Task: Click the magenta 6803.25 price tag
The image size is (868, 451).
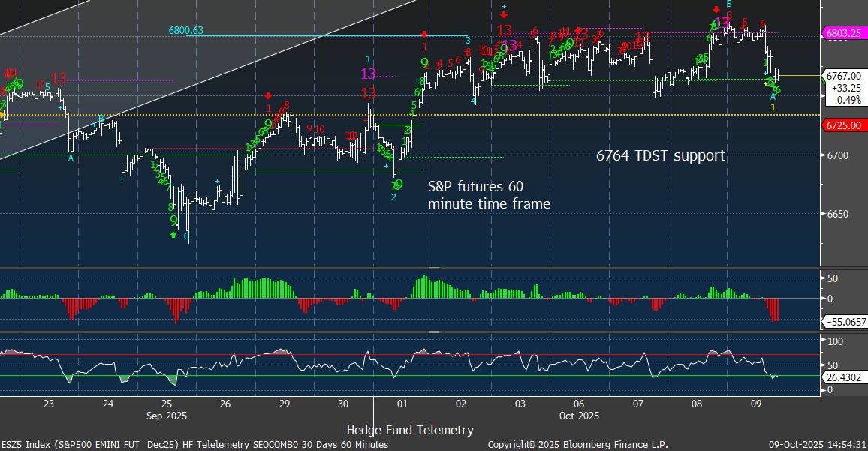Action: pyautogui.click(x=842, y=34)
